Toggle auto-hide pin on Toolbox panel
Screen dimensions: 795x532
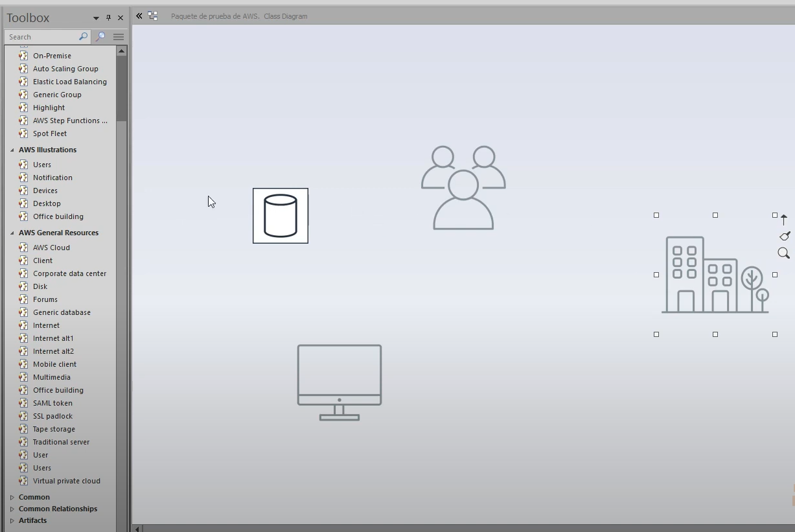pyautogui.click(x=108, y=18)
